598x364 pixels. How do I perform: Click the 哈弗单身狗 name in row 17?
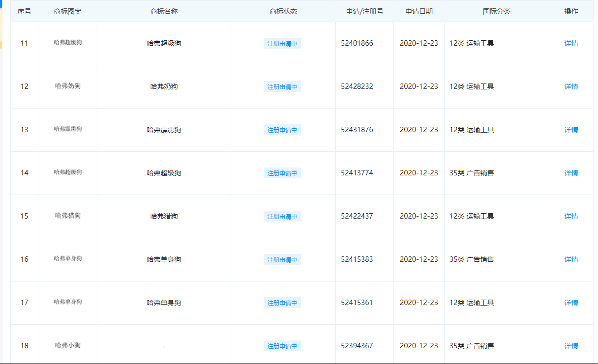164,303
